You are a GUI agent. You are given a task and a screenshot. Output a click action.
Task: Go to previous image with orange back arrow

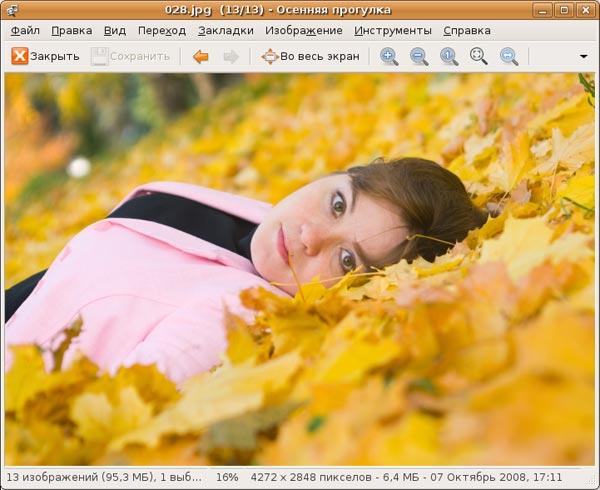pos(201,57)
